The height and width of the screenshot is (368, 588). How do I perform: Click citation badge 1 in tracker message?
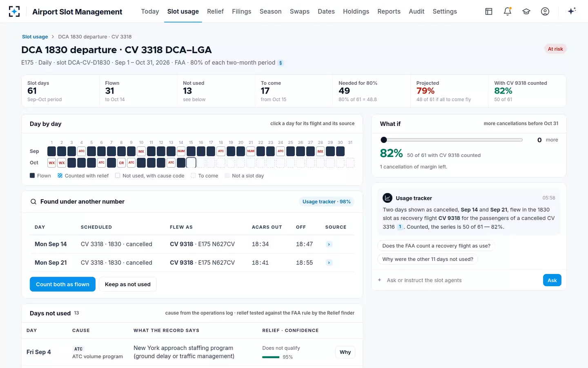pos(400,227)
